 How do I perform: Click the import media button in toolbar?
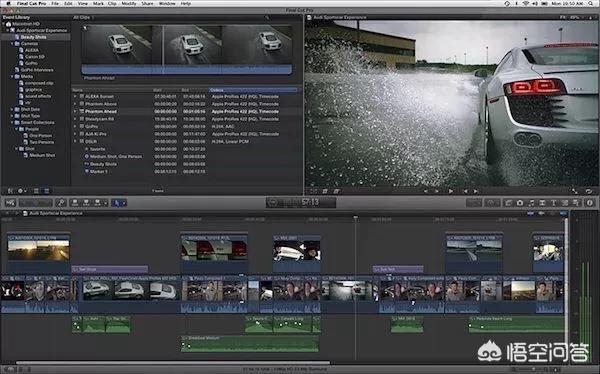10,203
